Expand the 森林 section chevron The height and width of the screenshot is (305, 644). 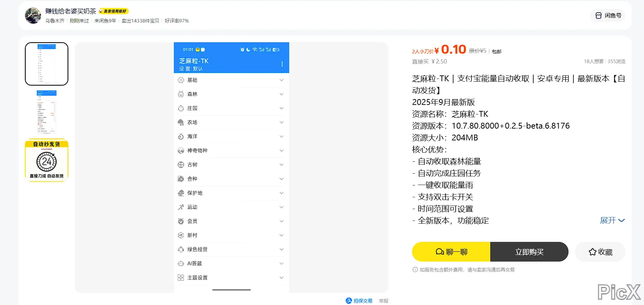point(281,94)
